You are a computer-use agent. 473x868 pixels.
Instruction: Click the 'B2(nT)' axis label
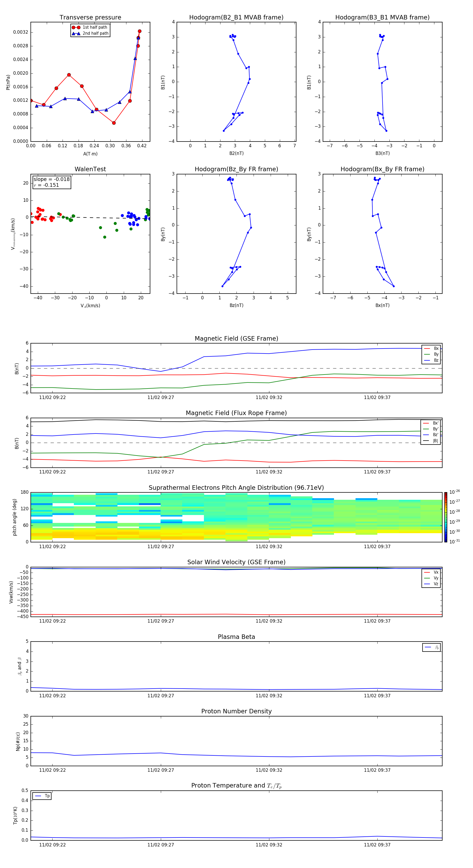pos(236,153)
